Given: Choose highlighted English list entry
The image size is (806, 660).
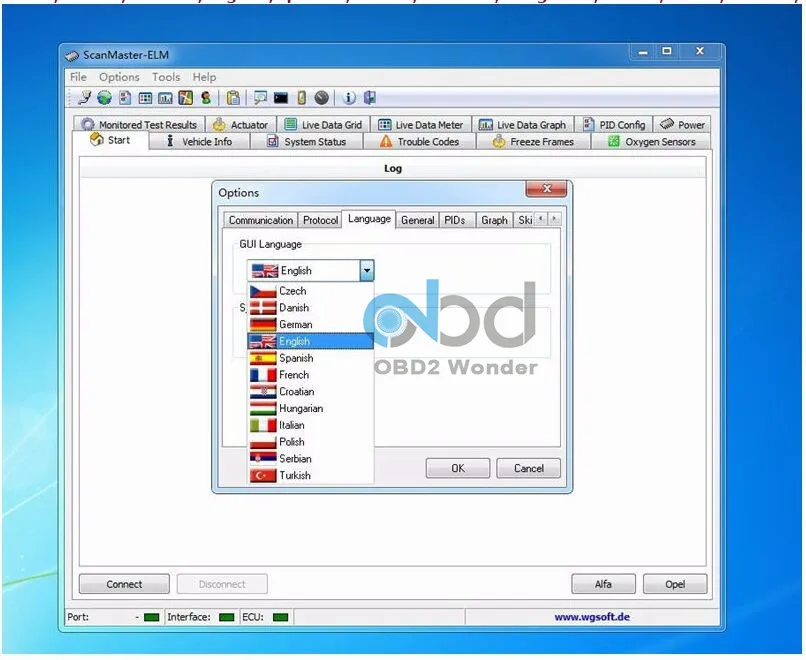Looking at the screenshot, I should 310,341.
